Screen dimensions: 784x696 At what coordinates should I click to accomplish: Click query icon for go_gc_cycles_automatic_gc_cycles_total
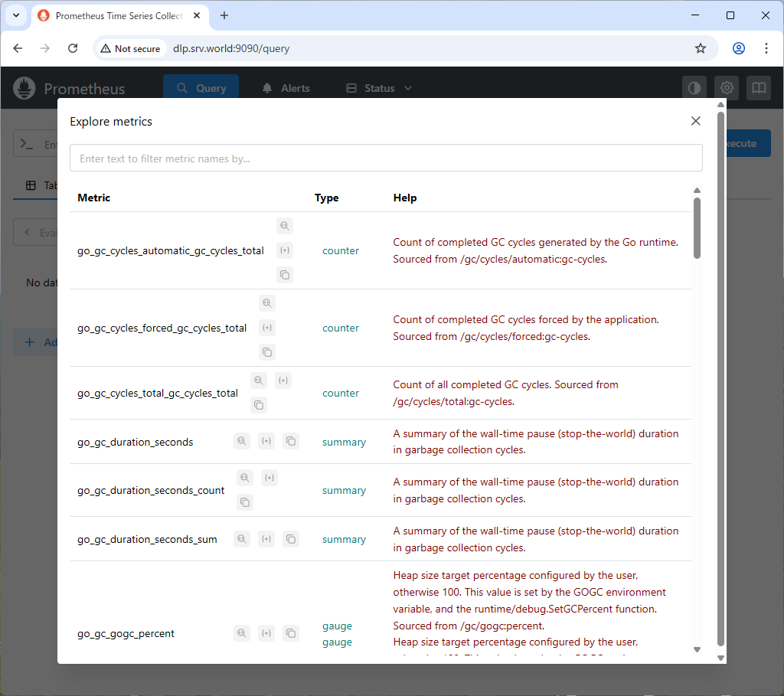[x=285, y=226]
